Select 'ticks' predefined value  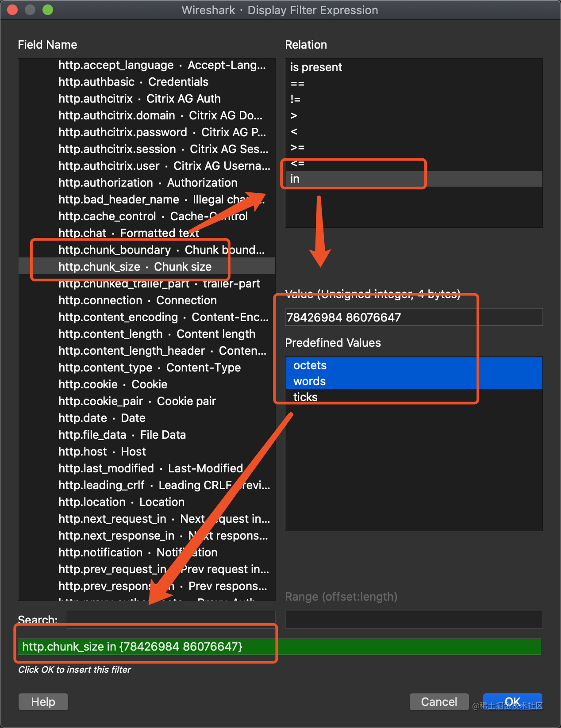[414, 397]
